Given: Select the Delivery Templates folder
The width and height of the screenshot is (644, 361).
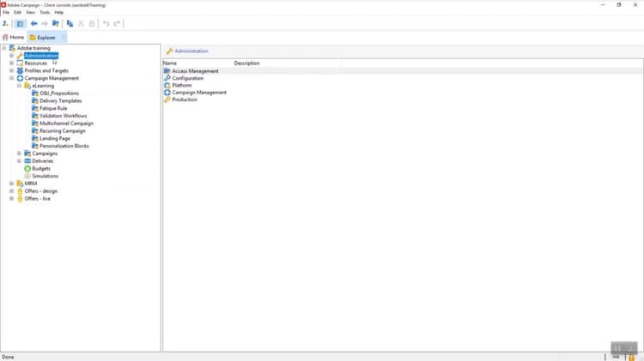Looking at the screenshot, I should tap(61, 101).
